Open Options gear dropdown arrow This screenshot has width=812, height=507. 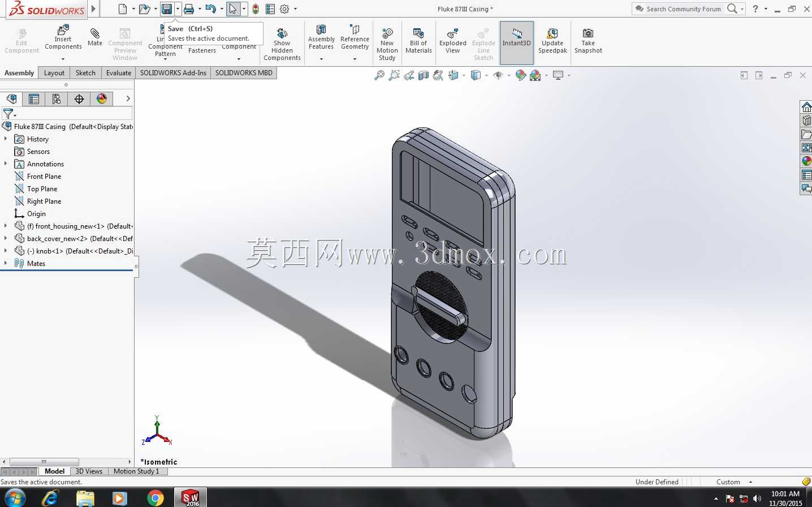295,9
